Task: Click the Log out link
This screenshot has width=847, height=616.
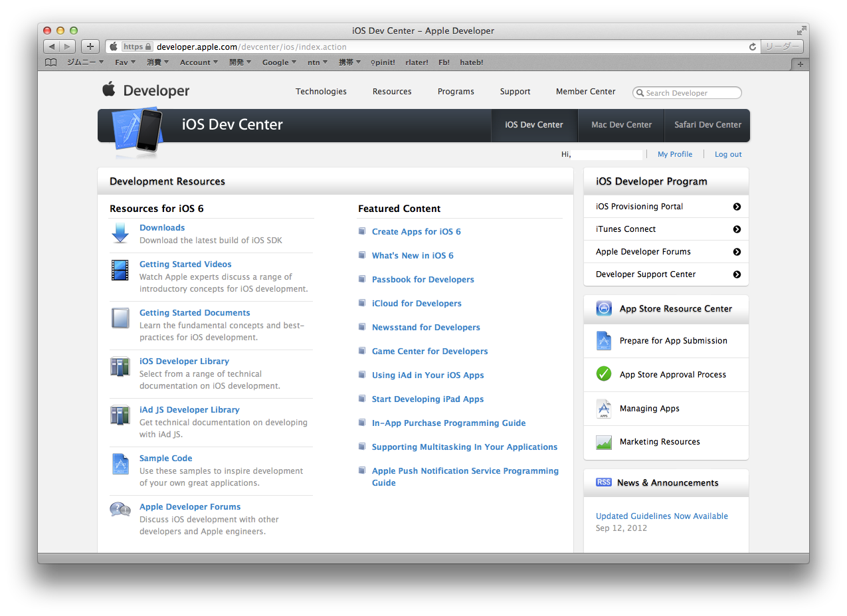Action: pyautogui.click(x=728, y=154)
